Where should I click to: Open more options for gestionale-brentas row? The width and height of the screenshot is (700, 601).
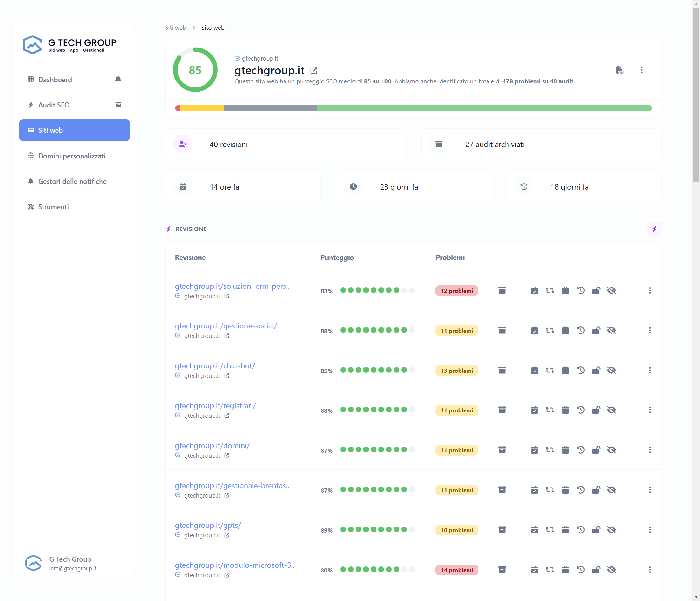650,489
